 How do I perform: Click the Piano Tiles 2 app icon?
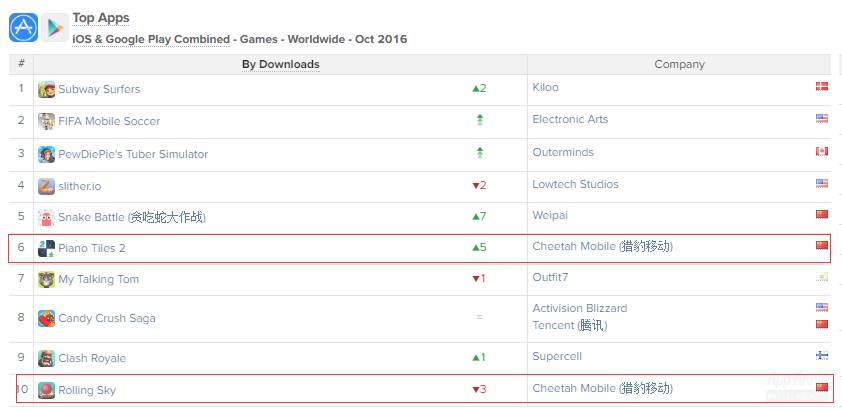(46, 248)
